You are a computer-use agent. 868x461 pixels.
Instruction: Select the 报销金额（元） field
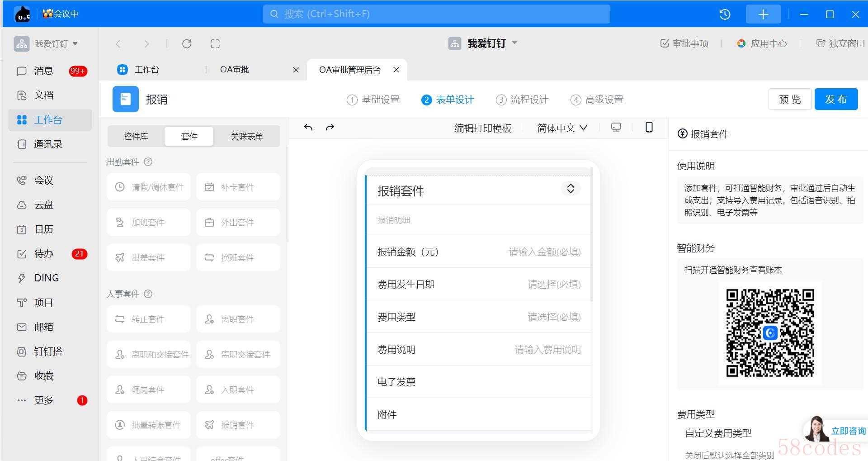(x=479, y=252)
